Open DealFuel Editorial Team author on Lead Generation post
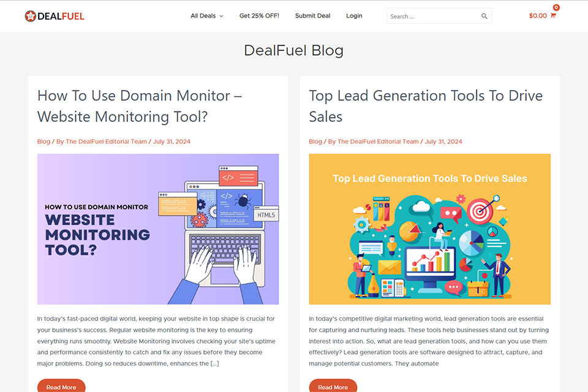 point(378,141)
